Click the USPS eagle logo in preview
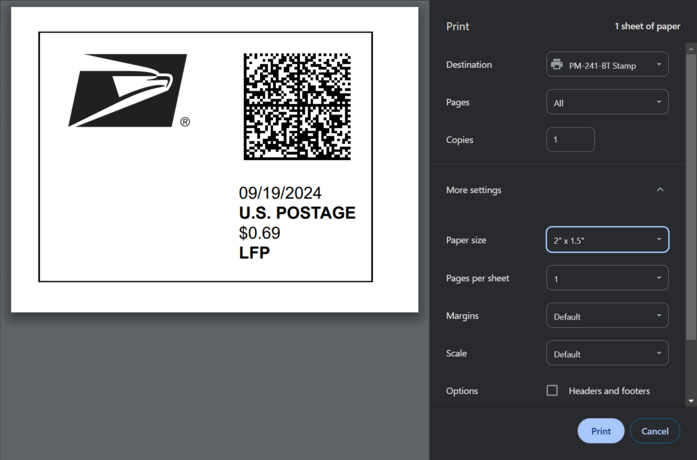The width and height of the screenshot is (697, 460). (127, 90)
